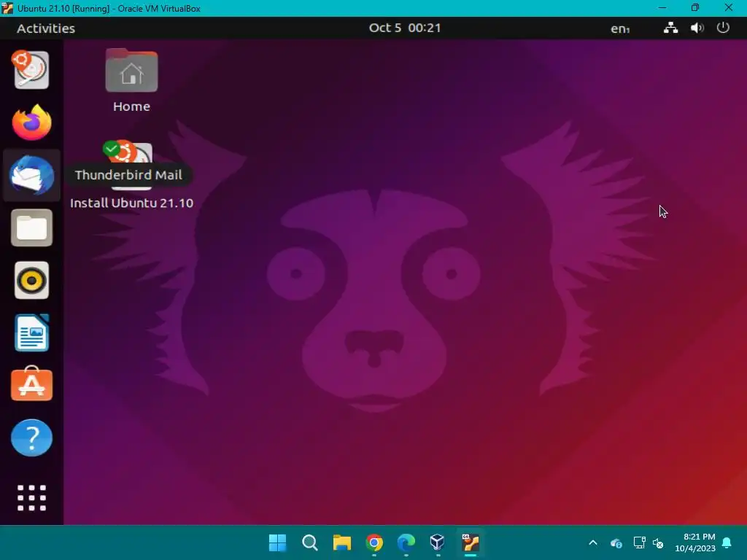Viewport: 747px width, 560px height.
Task: Close the VirtualBox window
Action: coord(729,7)
